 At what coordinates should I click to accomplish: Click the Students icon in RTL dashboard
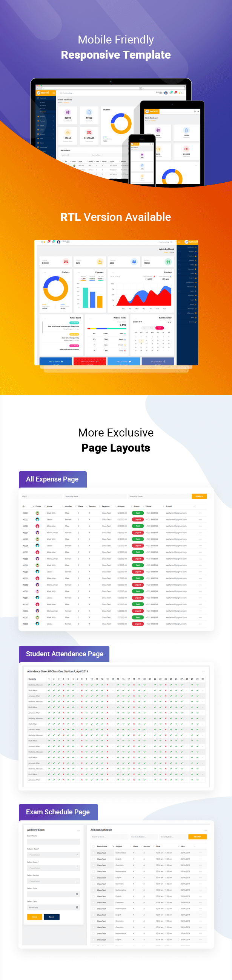click(x=168, y=262)
